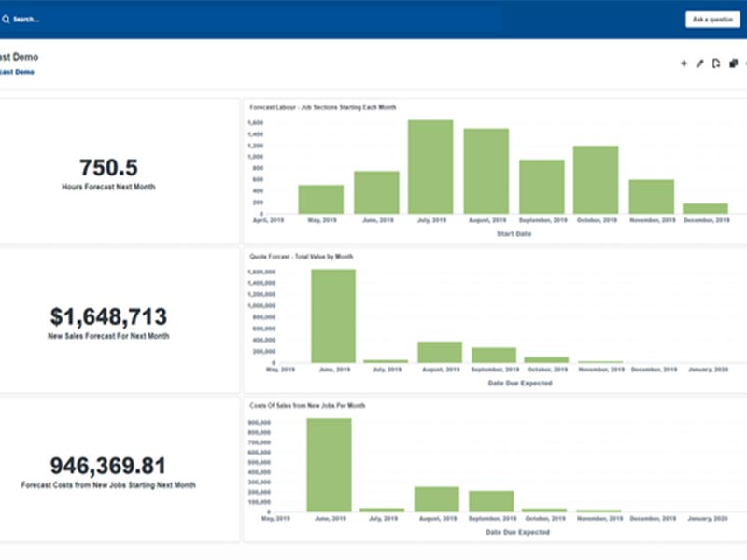
Task: Click the December 2019 Forecast Labour bar
Action: [x=705, y=209]
